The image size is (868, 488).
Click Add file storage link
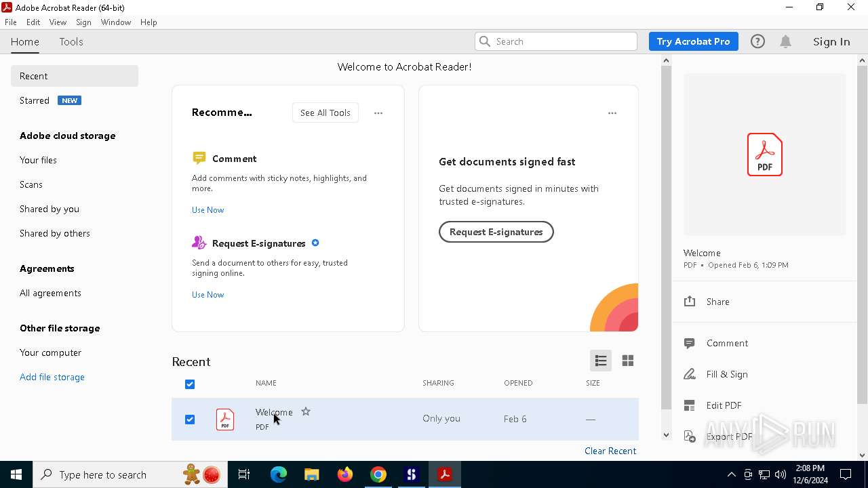point(52,377)
